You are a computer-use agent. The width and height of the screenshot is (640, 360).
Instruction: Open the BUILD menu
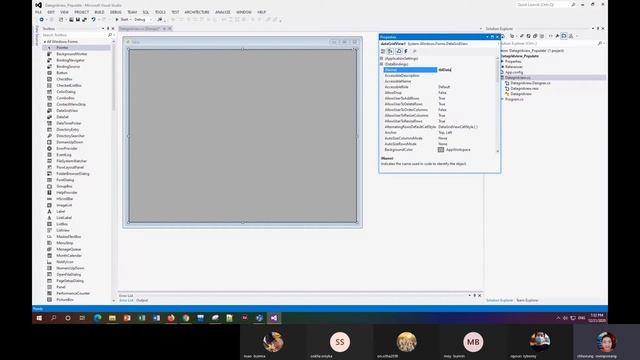(99, 12)
